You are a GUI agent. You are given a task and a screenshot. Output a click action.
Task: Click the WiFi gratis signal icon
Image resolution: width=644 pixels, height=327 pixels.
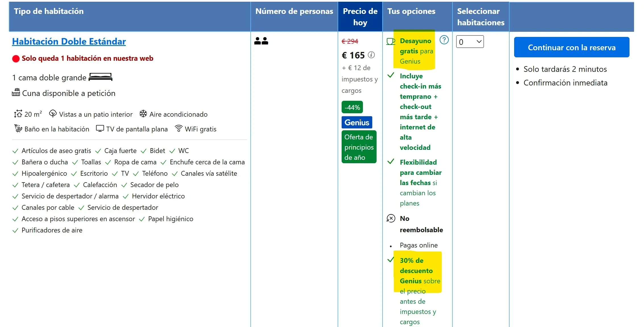tap(178, 129)
